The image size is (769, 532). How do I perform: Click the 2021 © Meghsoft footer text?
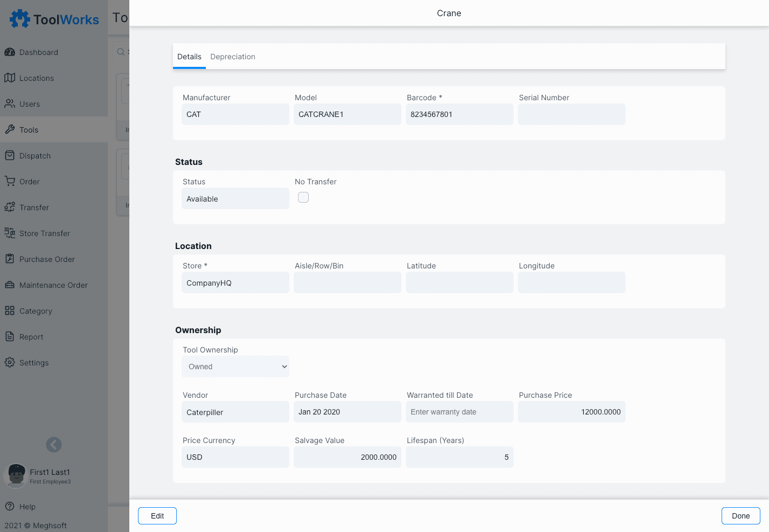click(36, 526)
